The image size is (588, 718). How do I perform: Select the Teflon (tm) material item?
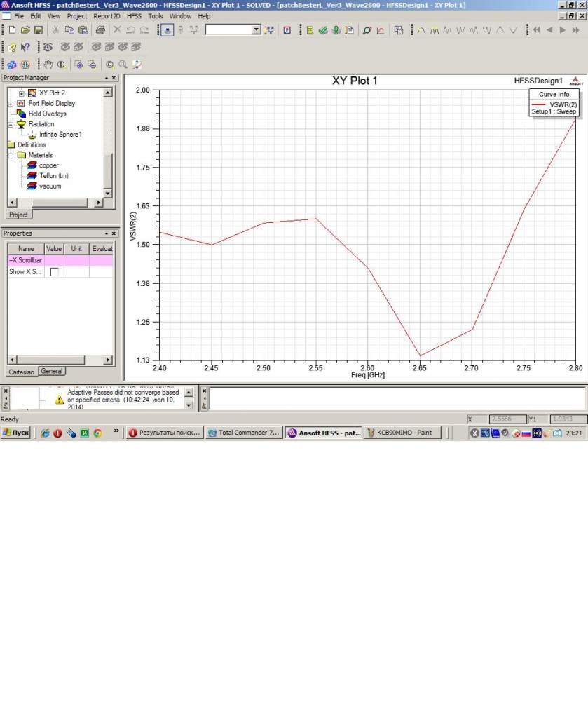pyautogui.click(x=53, y=176)
